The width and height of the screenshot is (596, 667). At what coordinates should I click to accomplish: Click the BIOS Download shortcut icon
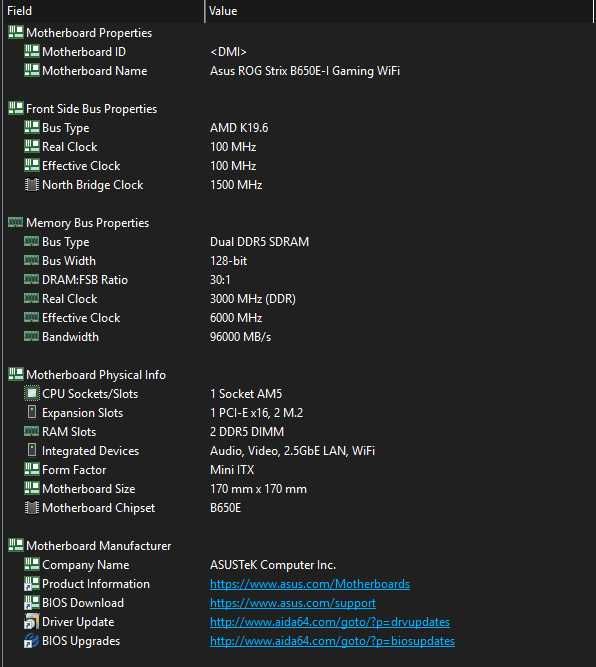31,603
